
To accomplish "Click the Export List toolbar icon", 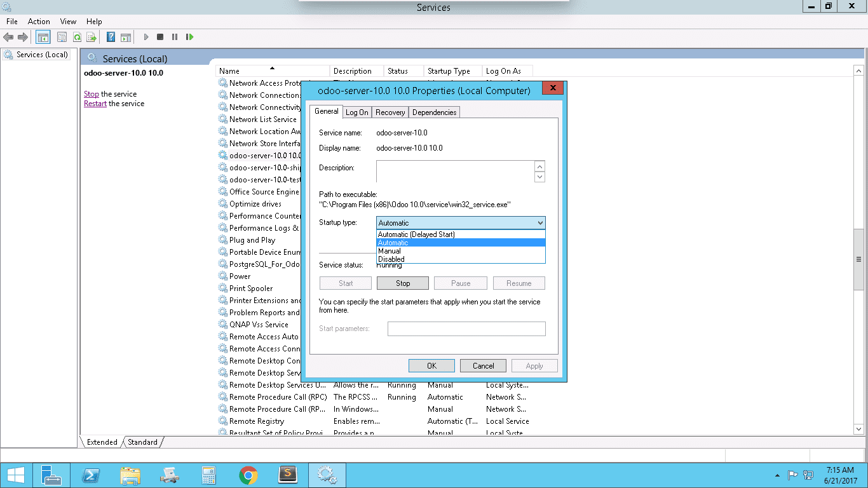I will click(92, 37).
